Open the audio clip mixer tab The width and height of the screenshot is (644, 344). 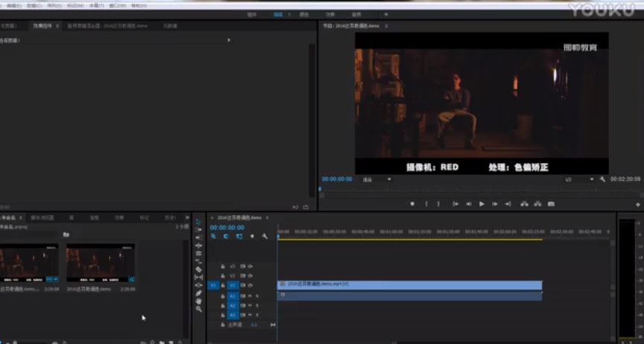(107, 26)
